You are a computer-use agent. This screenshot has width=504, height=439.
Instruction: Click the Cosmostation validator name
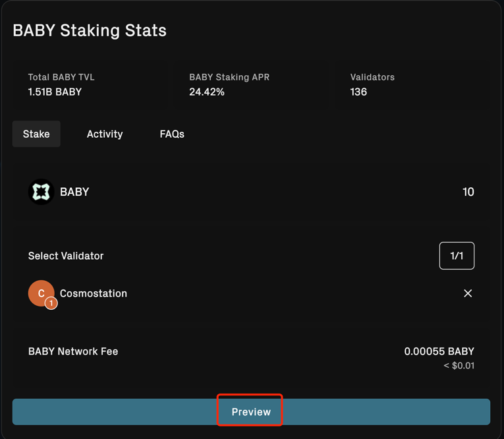coord(94,293)
